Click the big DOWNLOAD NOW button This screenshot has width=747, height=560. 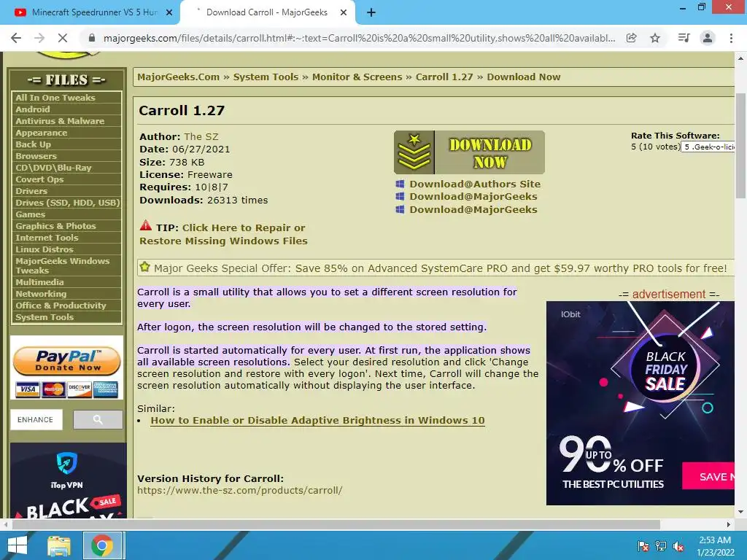pos(469,152)
